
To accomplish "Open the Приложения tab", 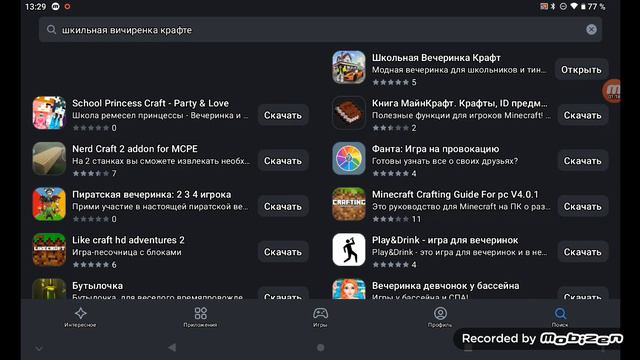I will (200, 317).
